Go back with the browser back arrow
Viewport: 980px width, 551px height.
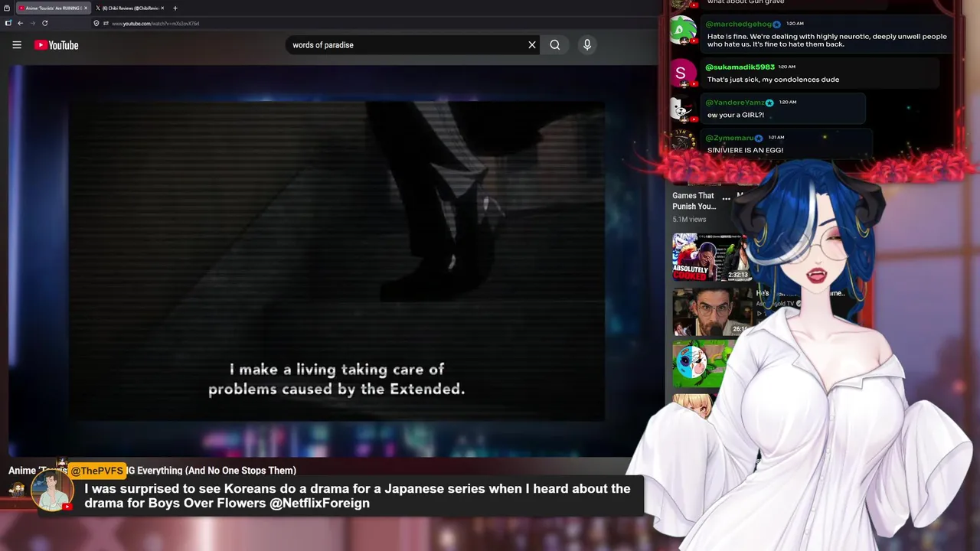pyautogui.click(x=20, y=23)
